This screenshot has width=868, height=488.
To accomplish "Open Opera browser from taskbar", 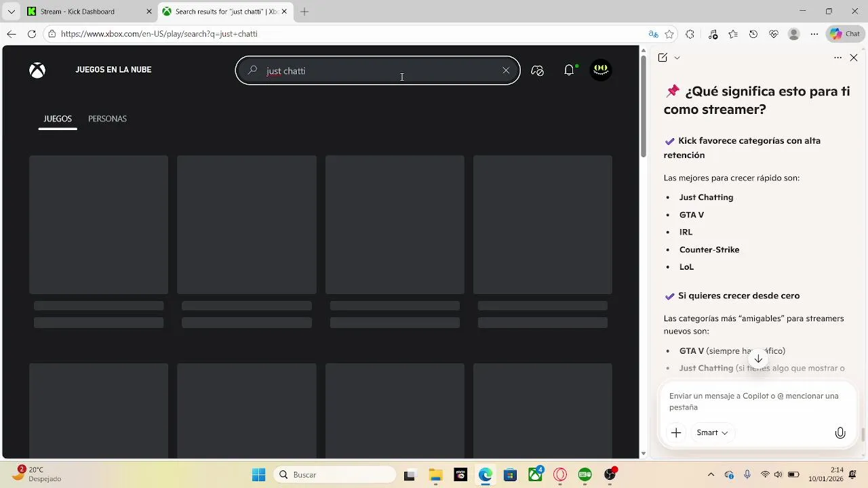I will tap(560, 475).
